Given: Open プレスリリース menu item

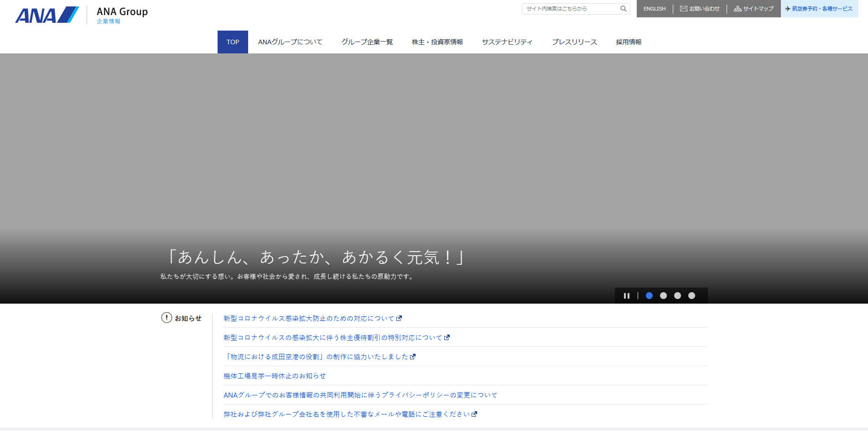Looking at the screenshot, I should [x=574, y=42].
